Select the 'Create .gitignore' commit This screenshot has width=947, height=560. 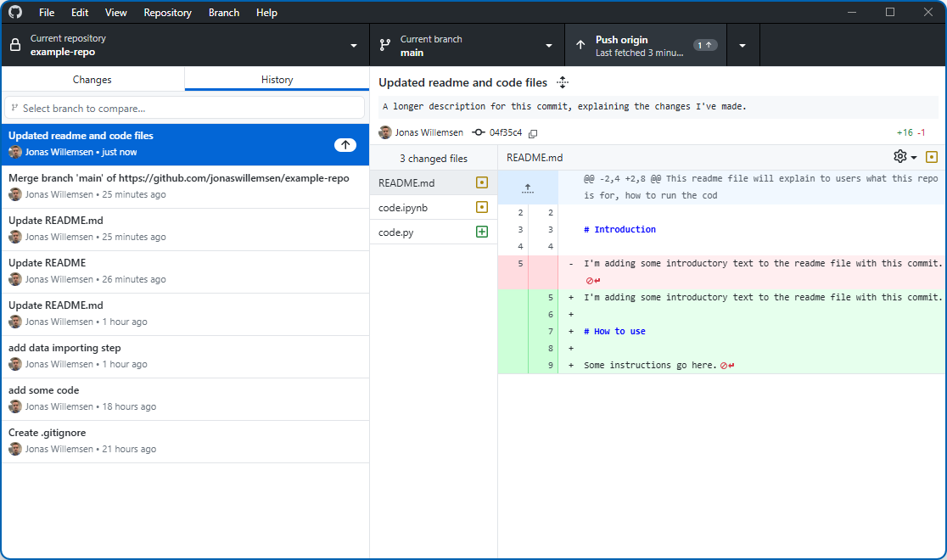[185, 441]
